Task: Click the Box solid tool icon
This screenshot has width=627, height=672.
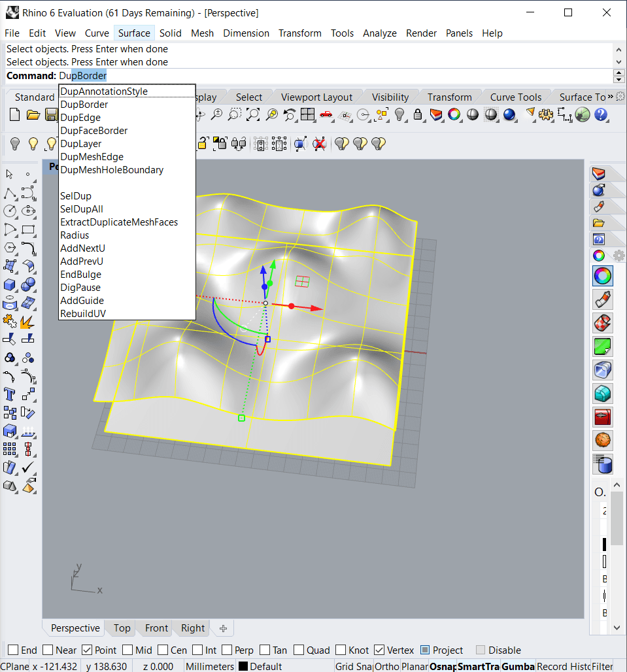Action: (10, 284)
